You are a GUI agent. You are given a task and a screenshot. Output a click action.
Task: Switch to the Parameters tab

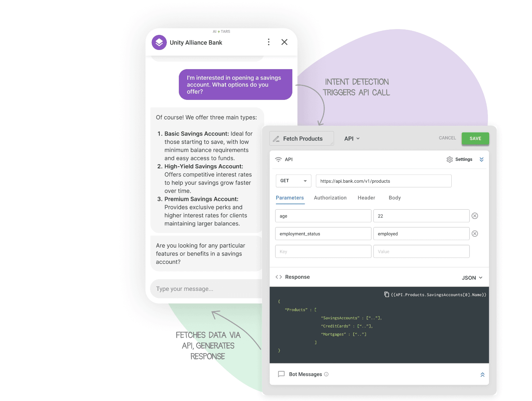[290, 198]
